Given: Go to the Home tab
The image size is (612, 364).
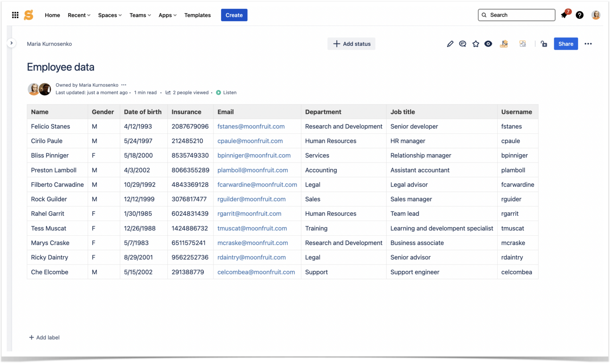Looking at the screenshot, I should (52, 15).
